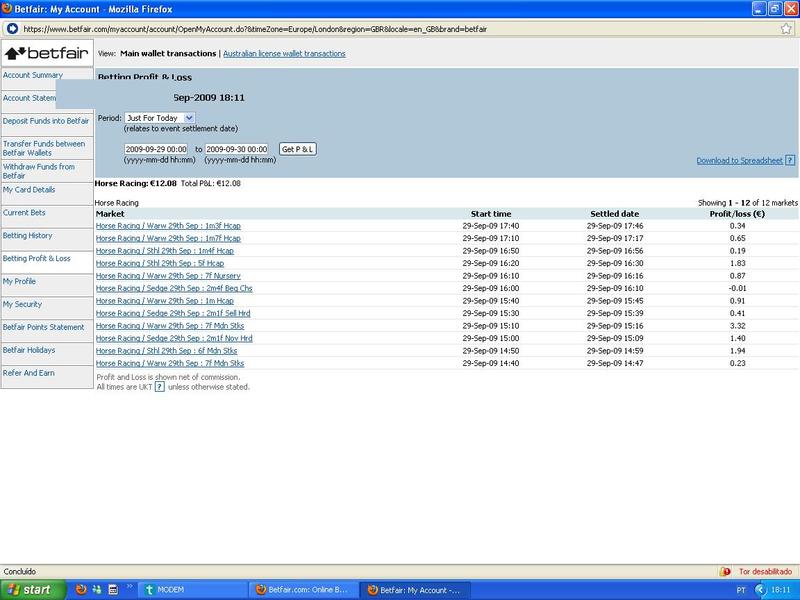This screenshot has height=600, width=800.
Task: Bookmark page with the star icon
Action: [786, 29]
